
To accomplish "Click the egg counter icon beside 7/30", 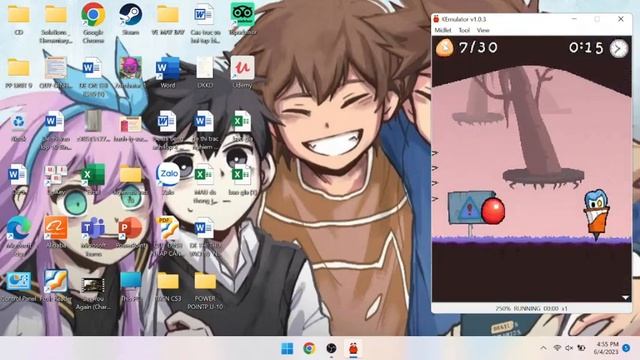I will 444,48.
